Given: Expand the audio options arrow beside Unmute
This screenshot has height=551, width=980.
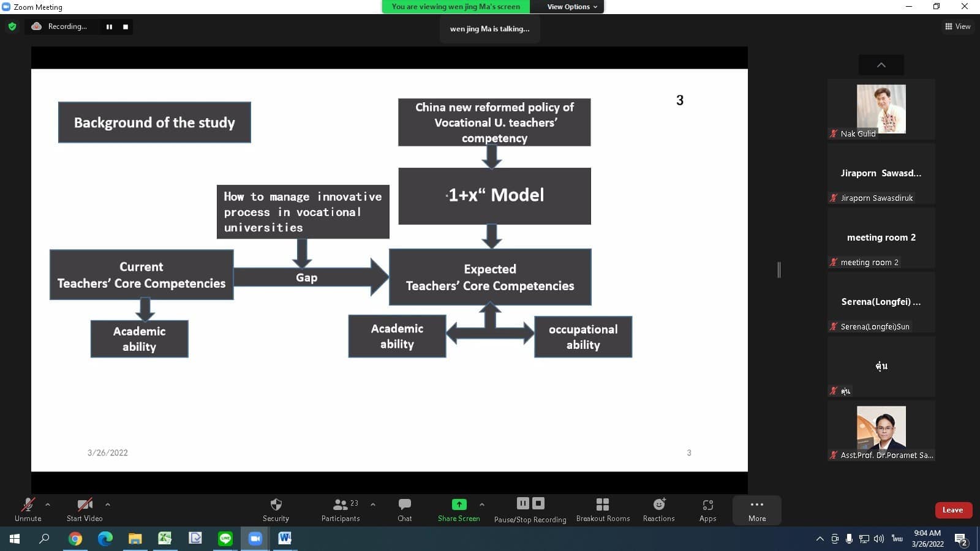Looking at the screenshot, I should pos(48,504).
